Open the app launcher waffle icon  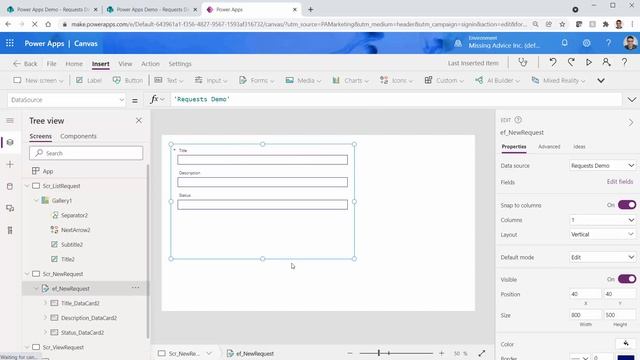point(10,43)
